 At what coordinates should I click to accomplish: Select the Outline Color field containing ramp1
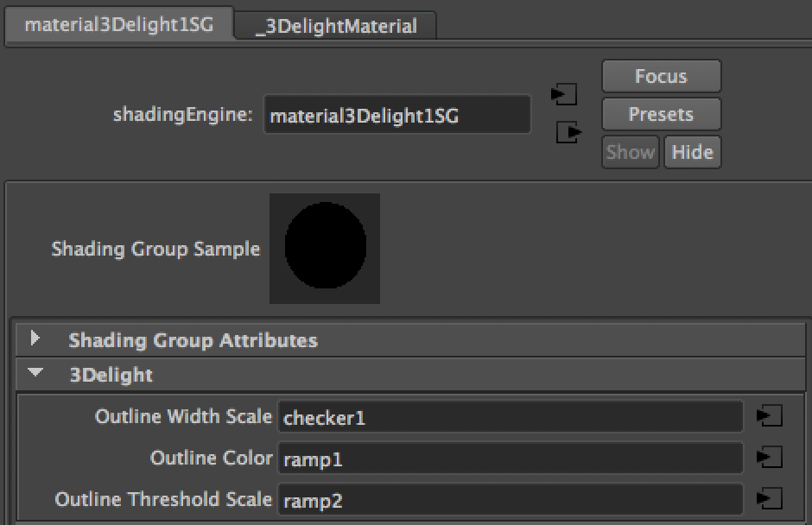tap(510, 459)
